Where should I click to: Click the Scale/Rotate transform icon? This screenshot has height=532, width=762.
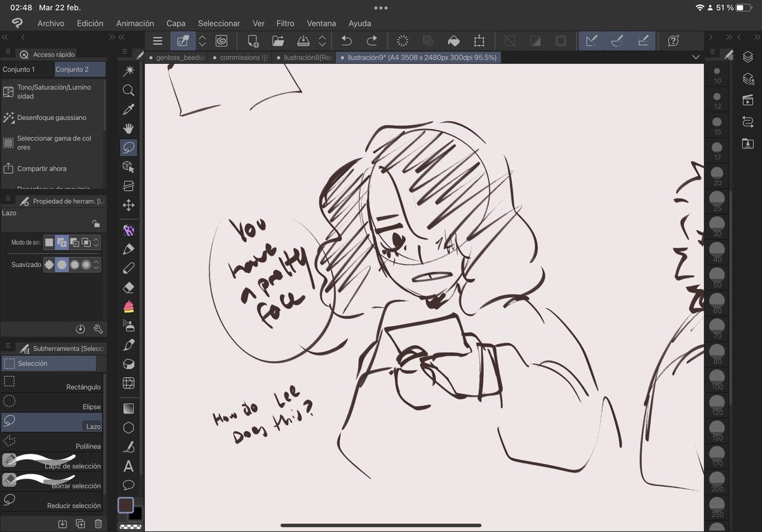tap(479, 41)
